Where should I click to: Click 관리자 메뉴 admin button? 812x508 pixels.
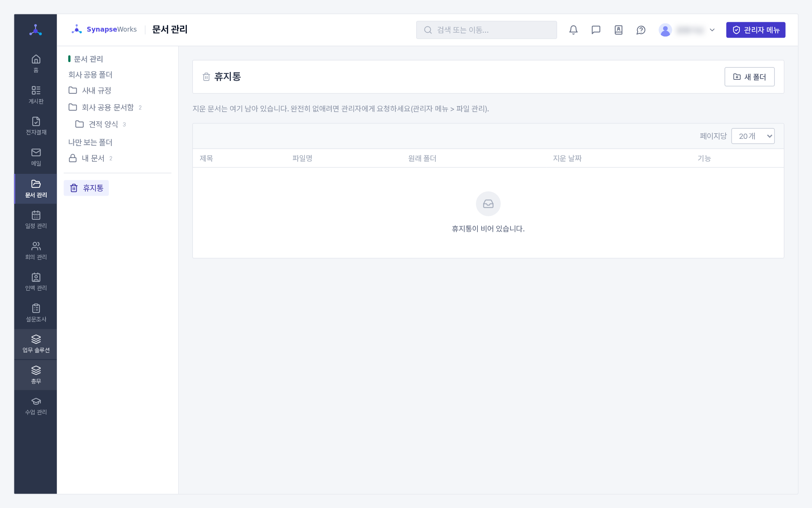756,30
